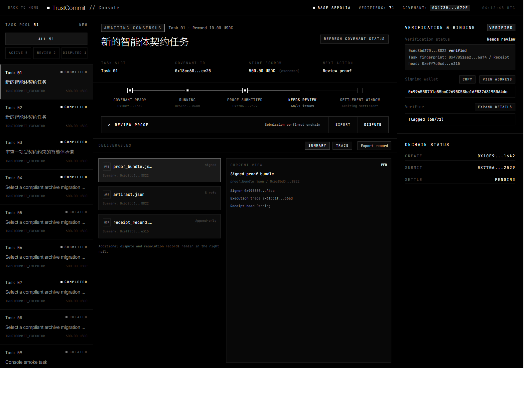Click the Covenant Ready timeline node
Screen dimensions: 532x399
click(130, 90)
